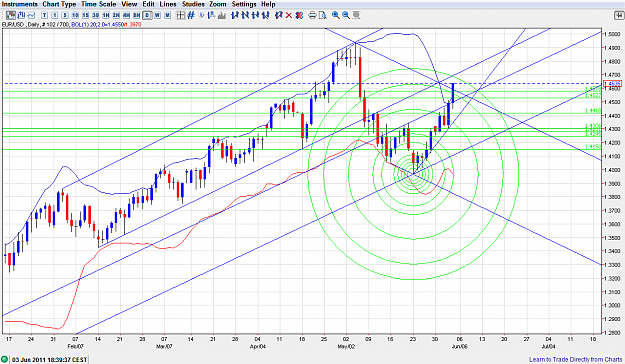Switch to 30 minute timeframe
Viewport: 625px width, 364px height.
96,15
